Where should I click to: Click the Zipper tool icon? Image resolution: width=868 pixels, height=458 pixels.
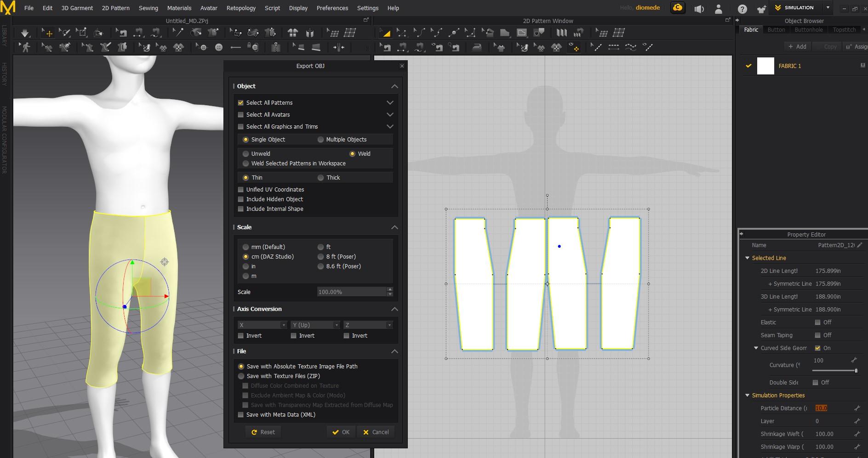pyautogui.click(x=275, y=47)
